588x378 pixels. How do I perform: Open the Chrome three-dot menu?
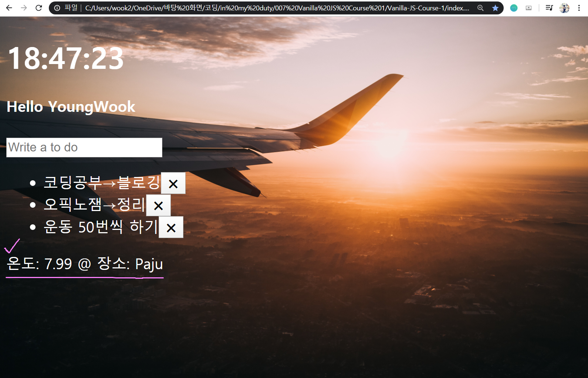pyautogui.click(x=579, y=8)
